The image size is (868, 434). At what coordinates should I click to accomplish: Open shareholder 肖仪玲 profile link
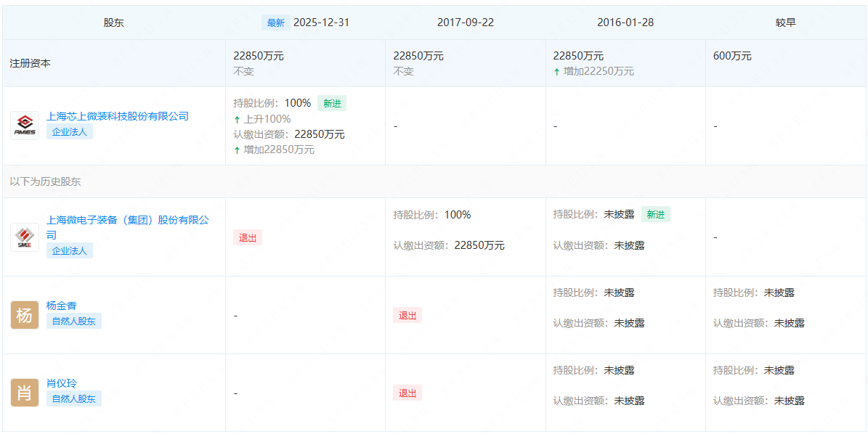point(62,383)
